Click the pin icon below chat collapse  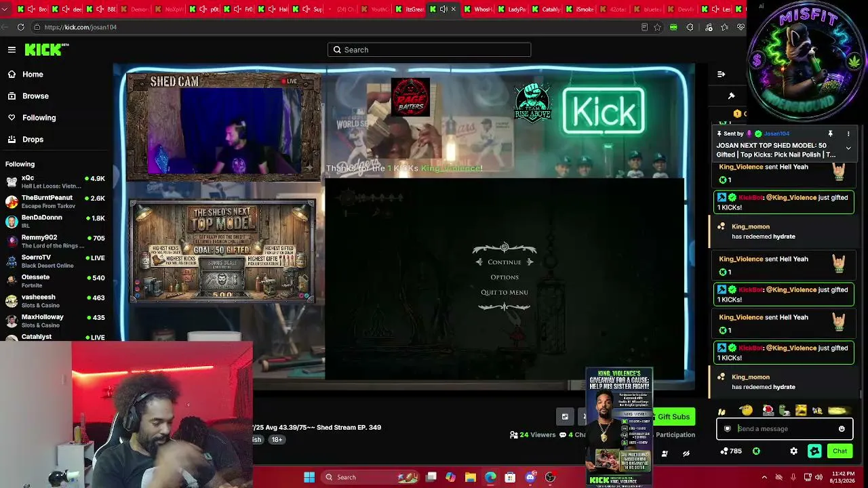click(x=731, y=96)
